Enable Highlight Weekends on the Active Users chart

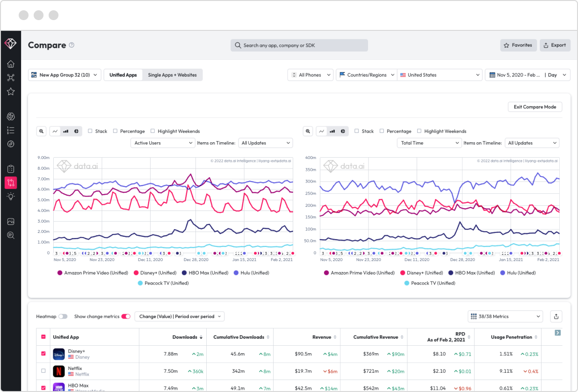[x=153, y=131]
